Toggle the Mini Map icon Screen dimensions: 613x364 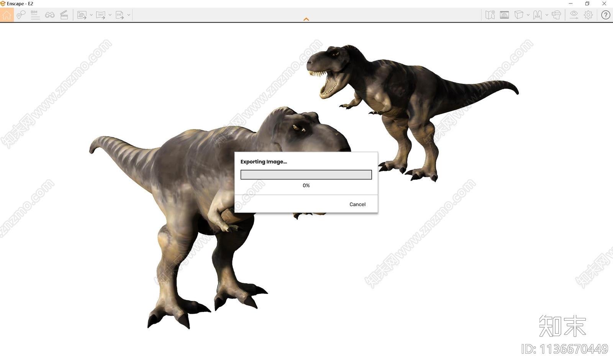[490, 15]
